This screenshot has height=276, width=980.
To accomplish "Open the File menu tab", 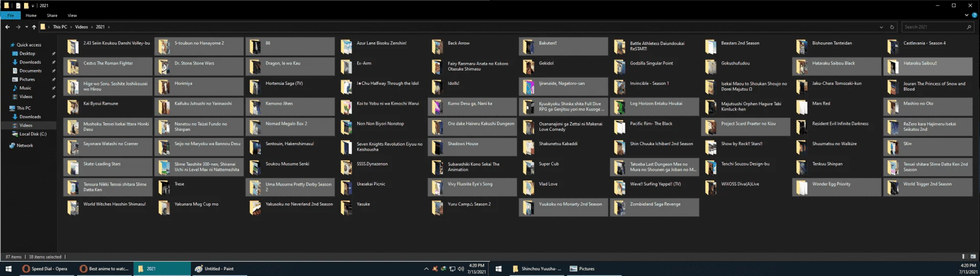I will (x=10, y=15).
